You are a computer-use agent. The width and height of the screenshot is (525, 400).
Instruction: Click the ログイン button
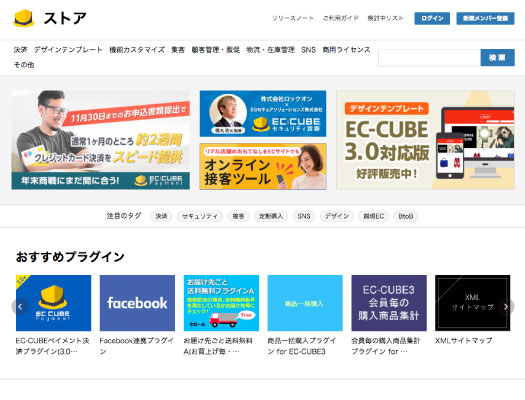[x=432, y=18]
